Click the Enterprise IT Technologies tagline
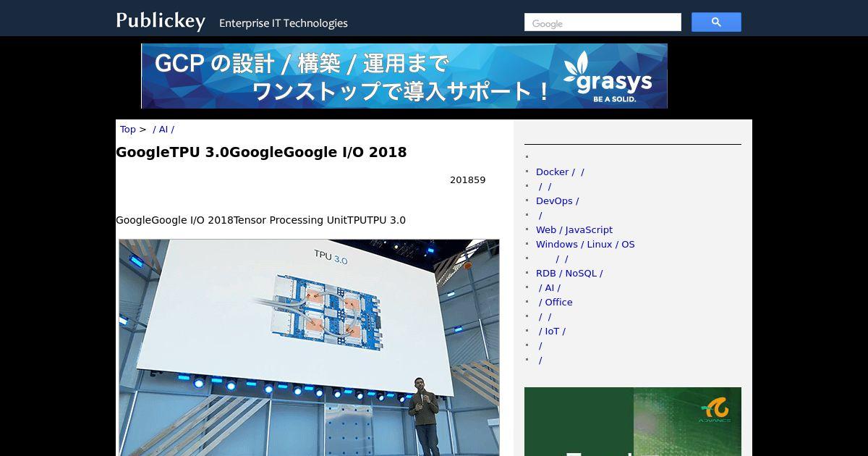This screenshot has width=868, height=456. [x=284, y=23]
